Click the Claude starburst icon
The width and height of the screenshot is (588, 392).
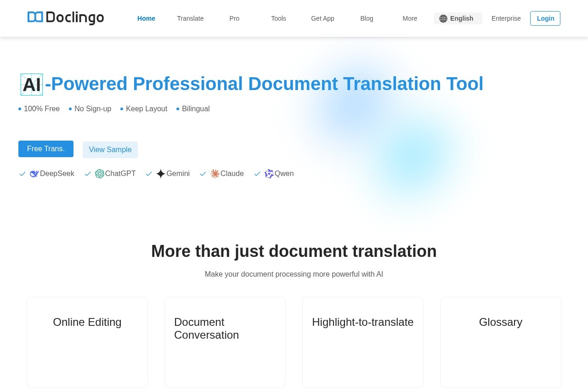tap(215, 174)
